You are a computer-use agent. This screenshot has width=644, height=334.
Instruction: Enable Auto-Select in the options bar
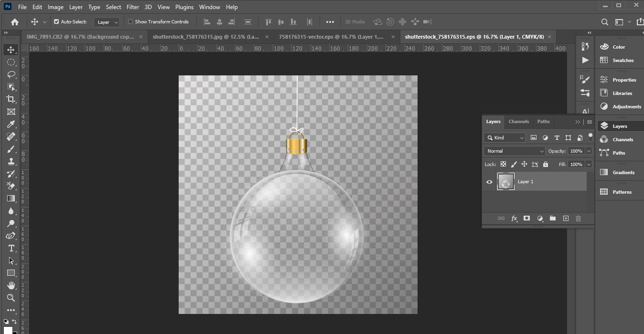(x=57, y=21)
